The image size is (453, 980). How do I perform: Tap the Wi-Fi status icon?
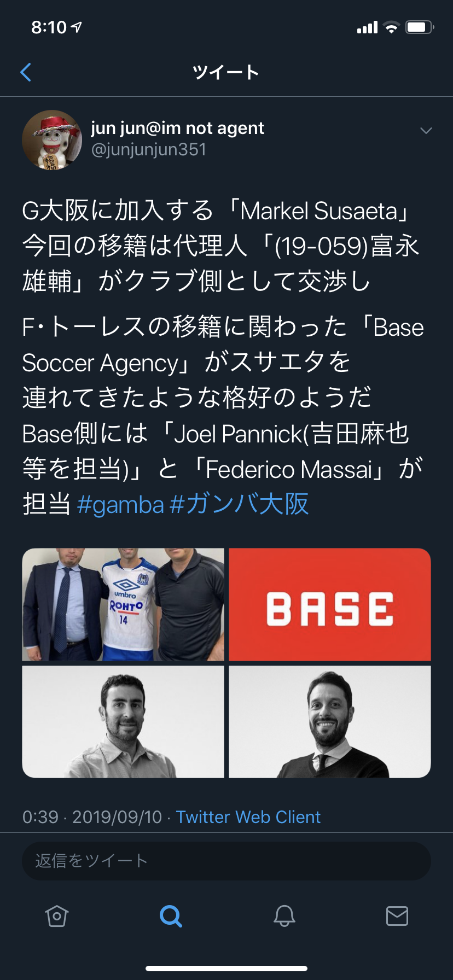pos(391,27)
